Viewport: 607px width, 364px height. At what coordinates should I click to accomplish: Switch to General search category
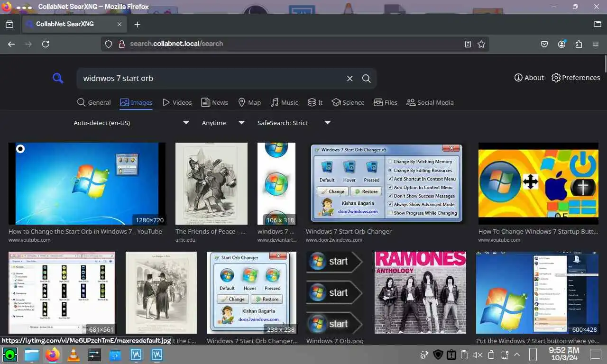tap(94, 102)
